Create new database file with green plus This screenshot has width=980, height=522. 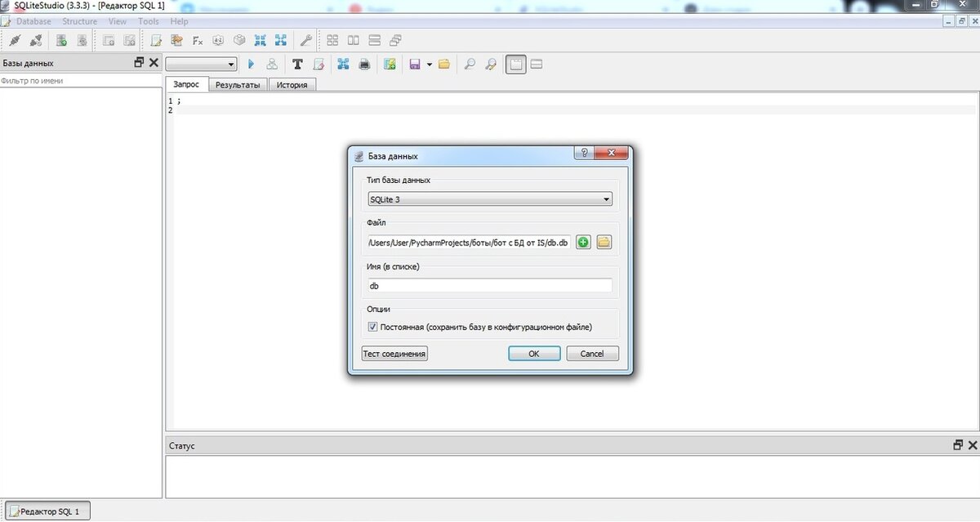583,242
